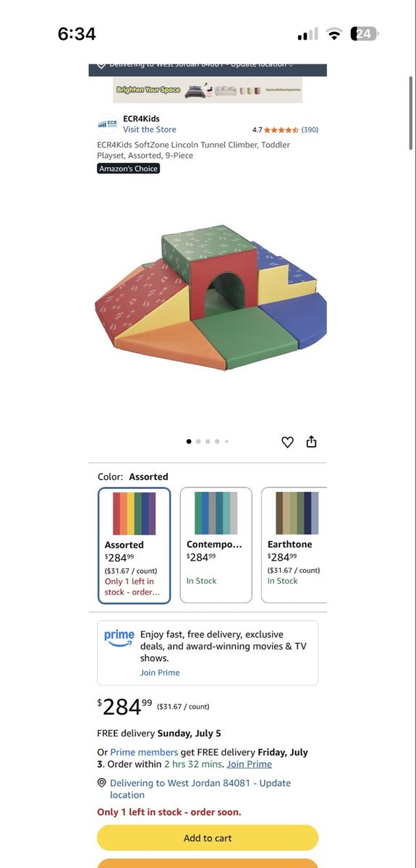
Task: Open the 390 reviews count
Action: [310, 130]
